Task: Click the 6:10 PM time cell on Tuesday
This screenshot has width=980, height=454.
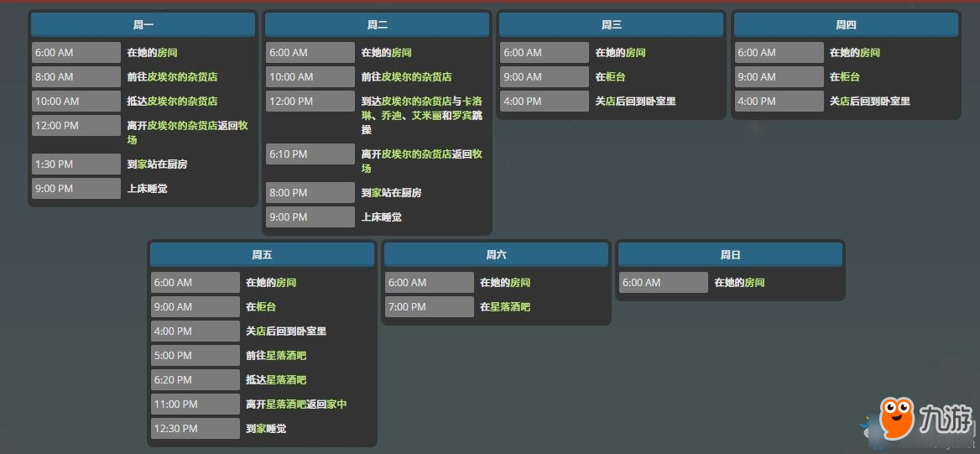Action: click(310, 154)
